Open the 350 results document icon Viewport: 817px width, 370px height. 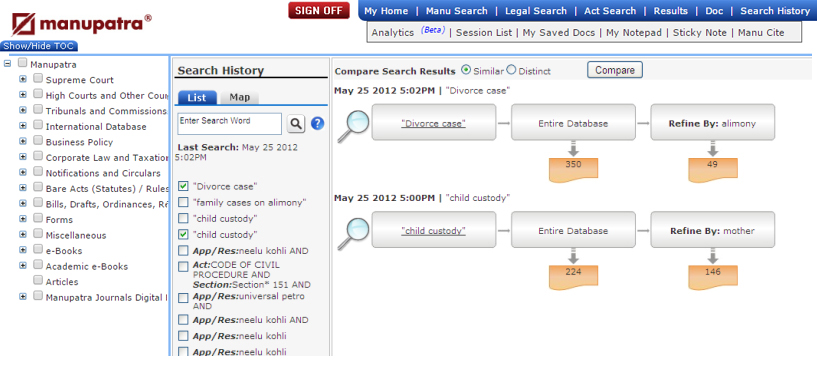573,169
